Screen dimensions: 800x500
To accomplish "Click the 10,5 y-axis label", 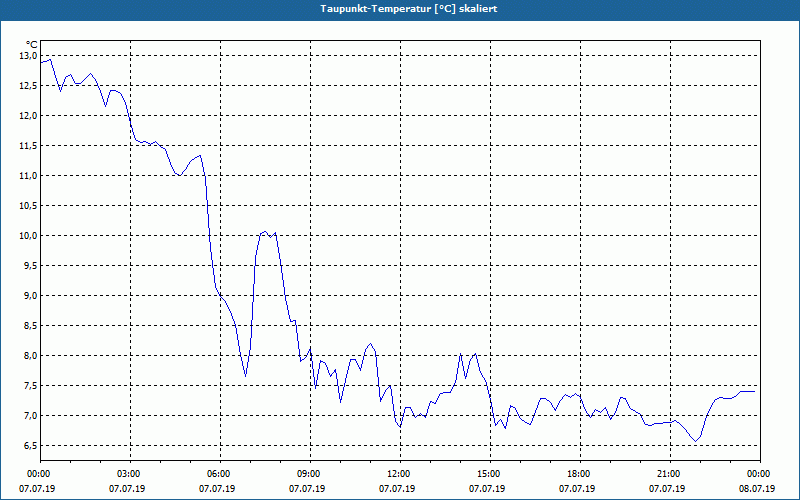I will (x=28, y=206).
